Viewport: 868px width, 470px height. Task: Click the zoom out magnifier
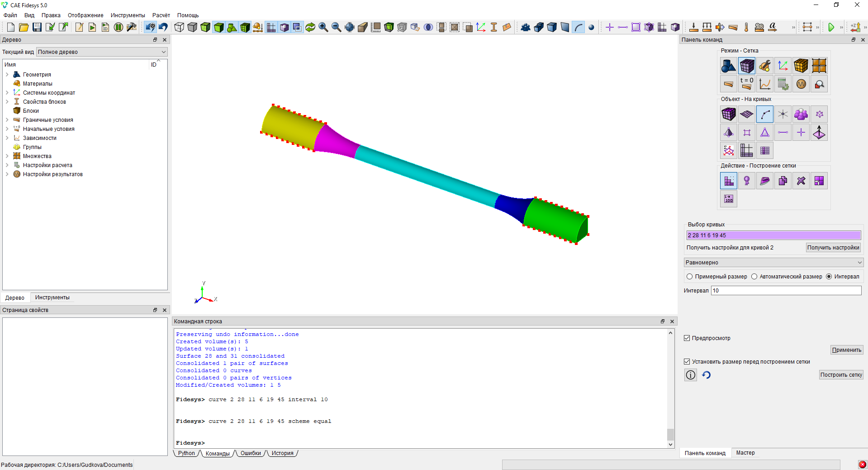click(337, 27)
